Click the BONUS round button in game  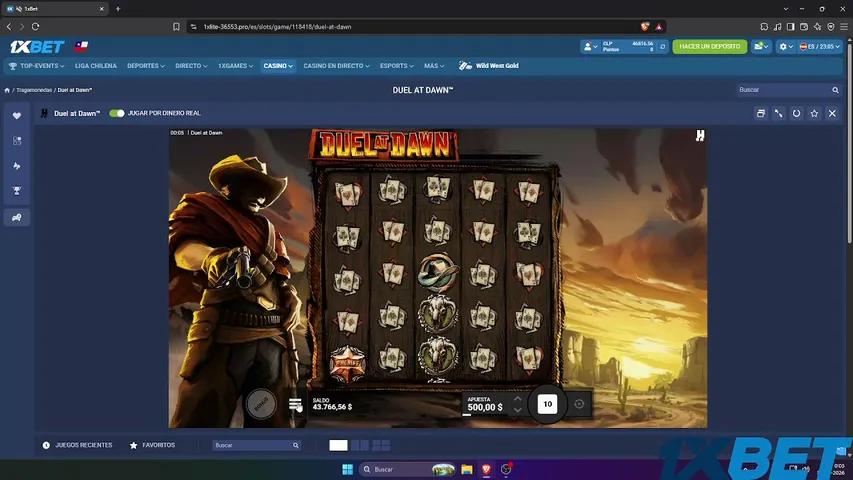tap(261, 404)
